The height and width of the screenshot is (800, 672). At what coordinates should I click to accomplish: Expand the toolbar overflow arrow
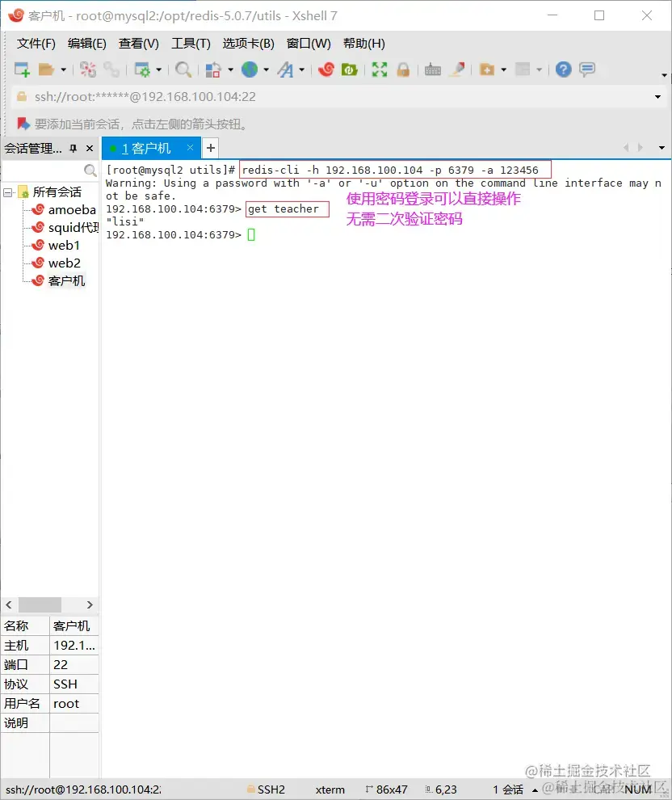click(x=664, y=75)
